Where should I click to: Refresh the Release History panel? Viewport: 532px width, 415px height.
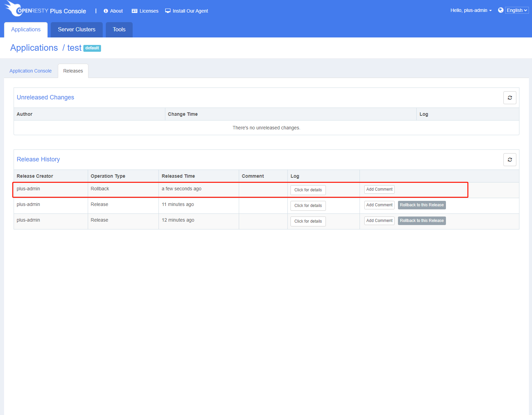pyautogui.click(x=510, y=160)
